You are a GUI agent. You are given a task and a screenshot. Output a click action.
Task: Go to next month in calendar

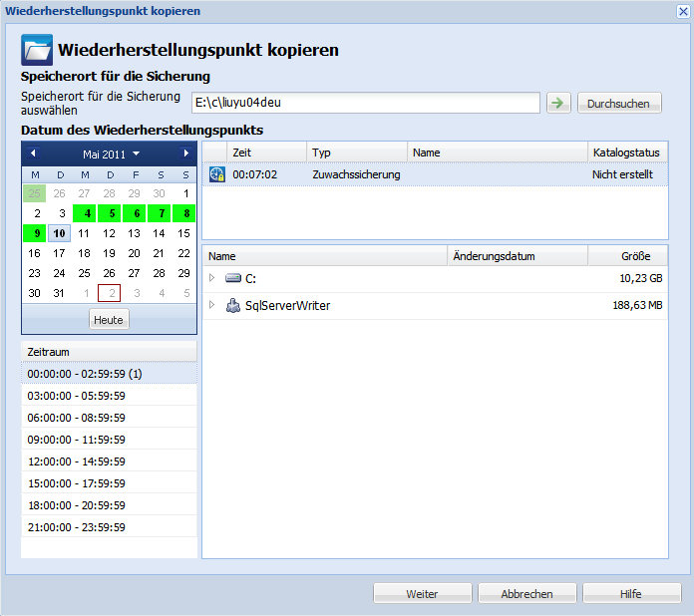point(185,154)
